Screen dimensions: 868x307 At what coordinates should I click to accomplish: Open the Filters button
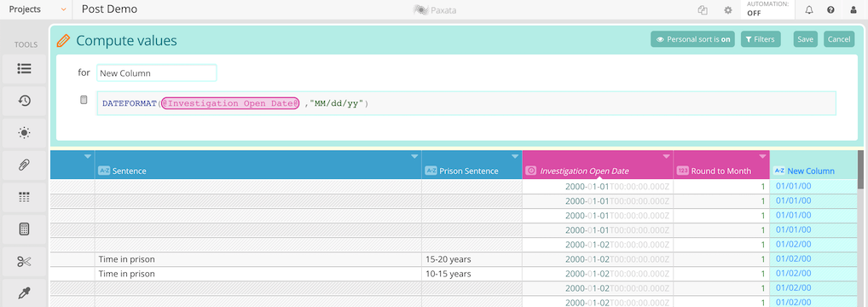coord(760,39)
